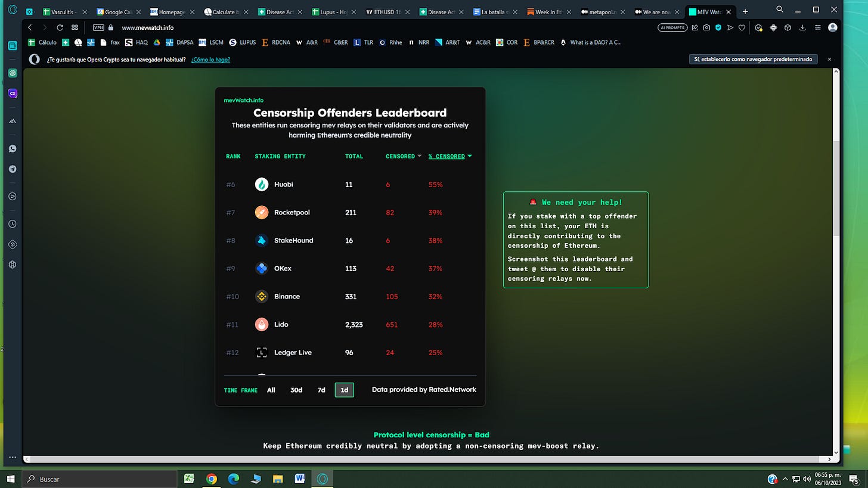
Task: Open the LUPUS bookmark
Action: (x=242, y=42)
